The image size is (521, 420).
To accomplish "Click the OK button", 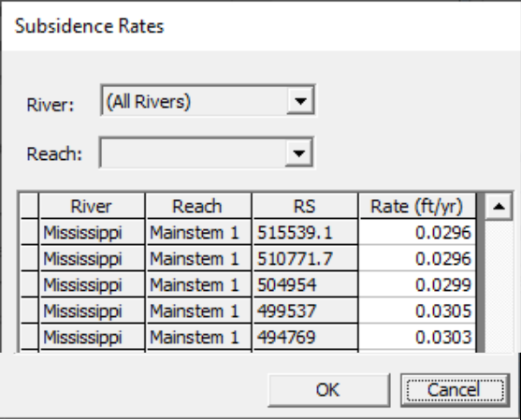I will (329, 390).
